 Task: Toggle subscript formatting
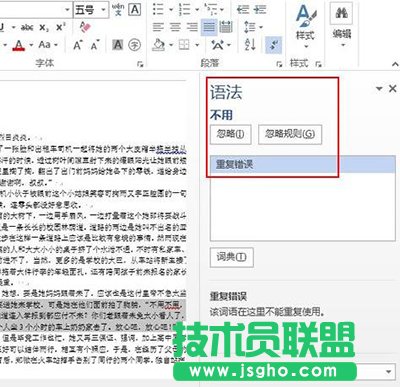[43, 28]
